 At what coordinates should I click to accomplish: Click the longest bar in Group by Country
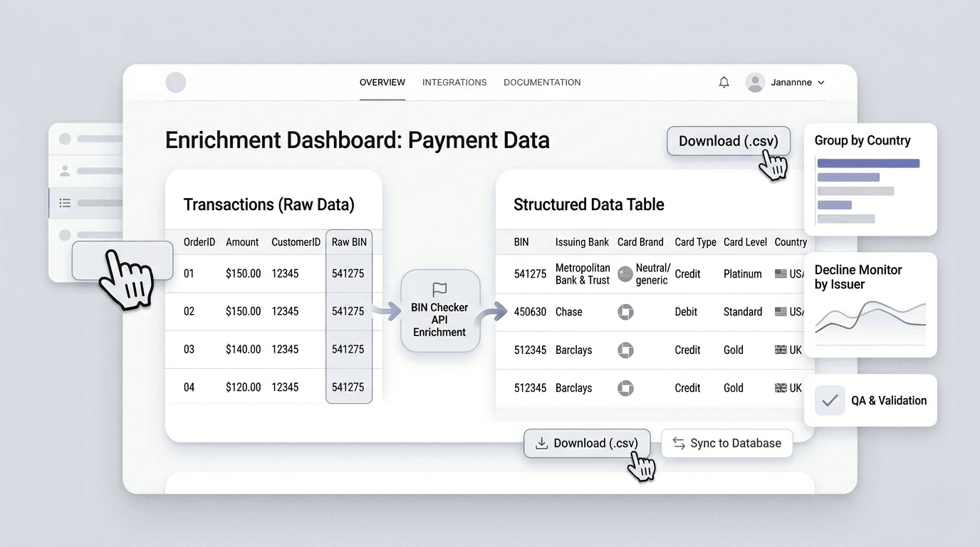click(868, 163)
